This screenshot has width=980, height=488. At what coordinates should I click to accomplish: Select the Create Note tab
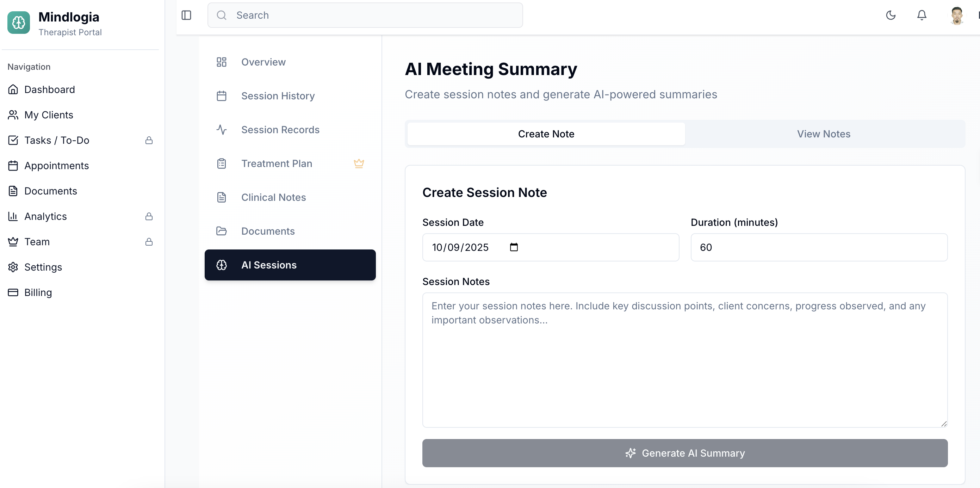546,134
